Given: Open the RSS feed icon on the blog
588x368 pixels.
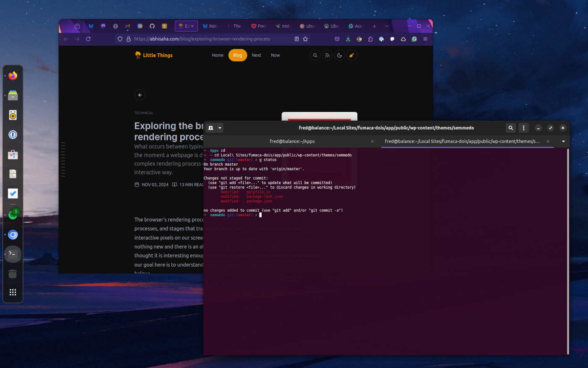Looking at the screenshot, I should click(327, 55).
